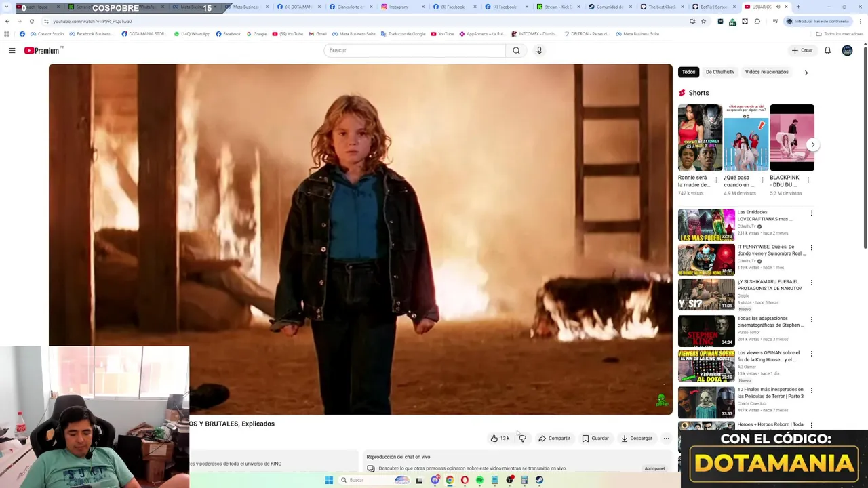Viewport: 868px width, 488px height.
Task: Select the Todos filter chip
Action: [688, 72]
